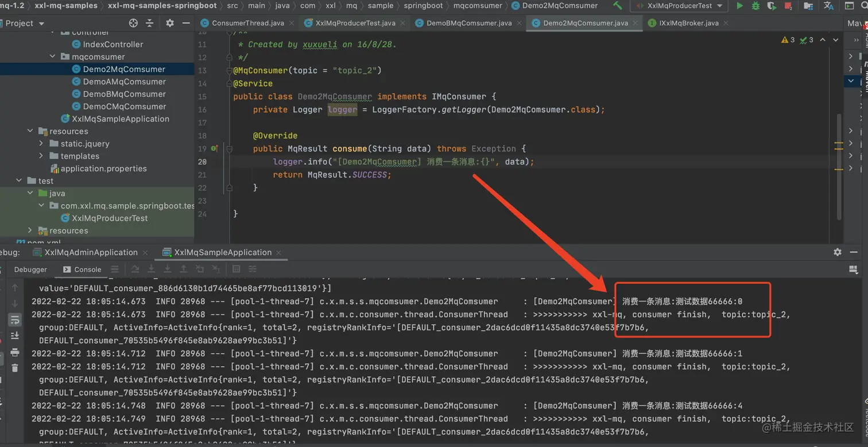Run XxlMqProducerTest with green play icon
This screenshot has height=447, width=868.
click(739, 6)
